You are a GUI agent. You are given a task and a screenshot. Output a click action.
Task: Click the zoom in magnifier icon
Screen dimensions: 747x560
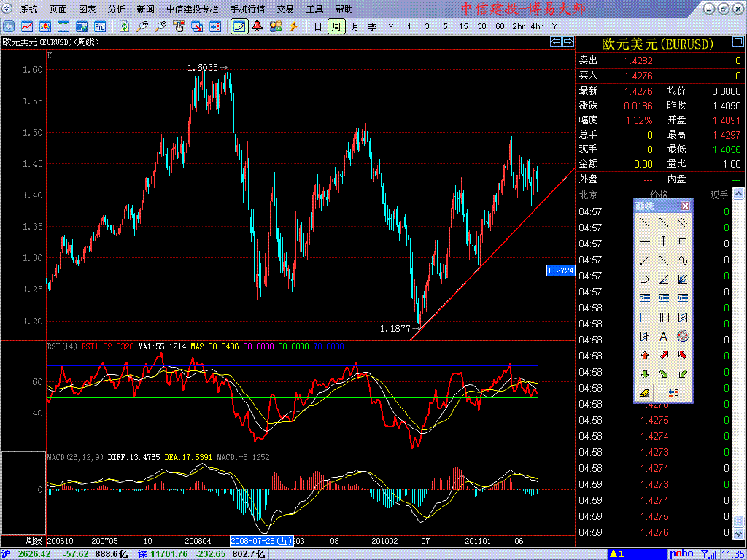click(x=142, y=26)
